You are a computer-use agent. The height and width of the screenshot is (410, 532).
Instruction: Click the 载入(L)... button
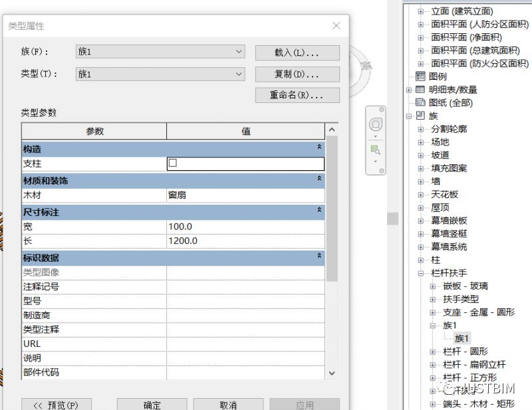click(297, 53)
